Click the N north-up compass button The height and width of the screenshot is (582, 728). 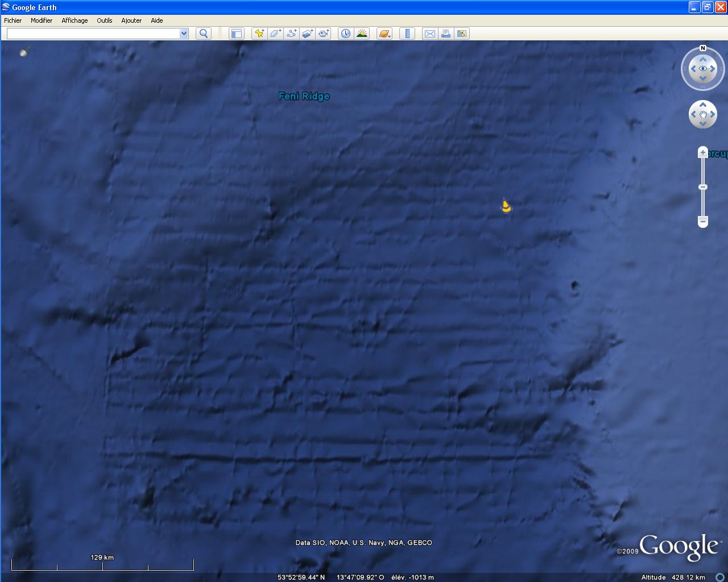click(703, 48)
